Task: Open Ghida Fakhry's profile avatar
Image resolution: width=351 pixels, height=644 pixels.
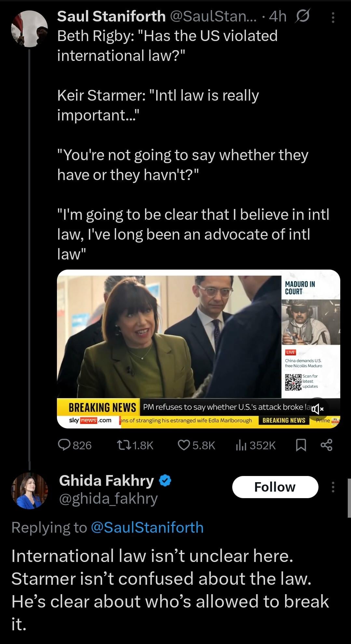Action: tap(30, 491)
